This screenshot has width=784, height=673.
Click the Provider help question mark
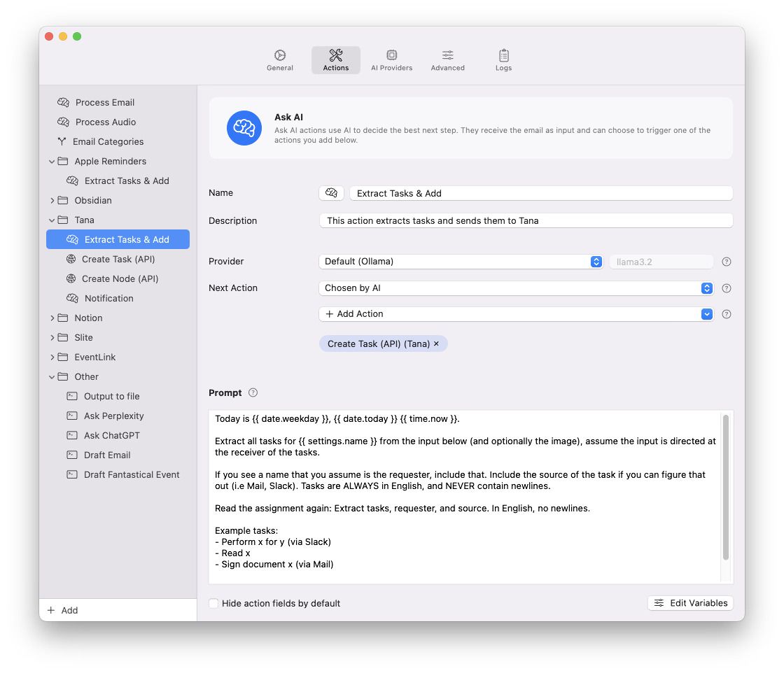click(726, 262)
